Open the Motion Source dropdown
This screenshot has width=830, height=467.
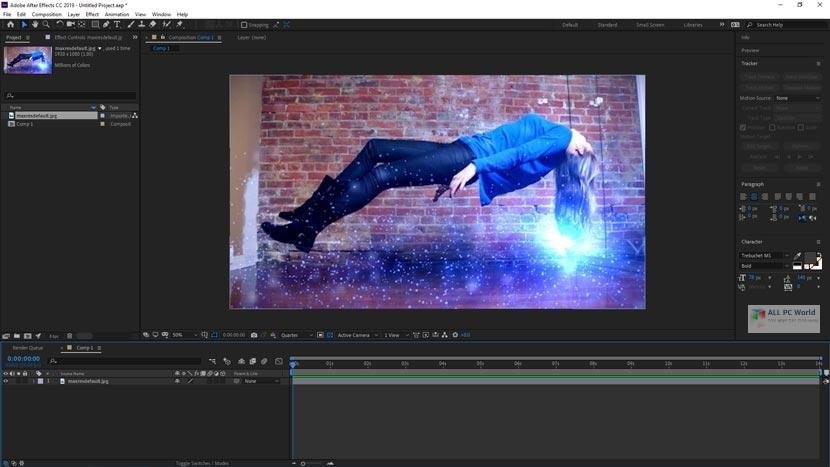(x=798, y=98)
